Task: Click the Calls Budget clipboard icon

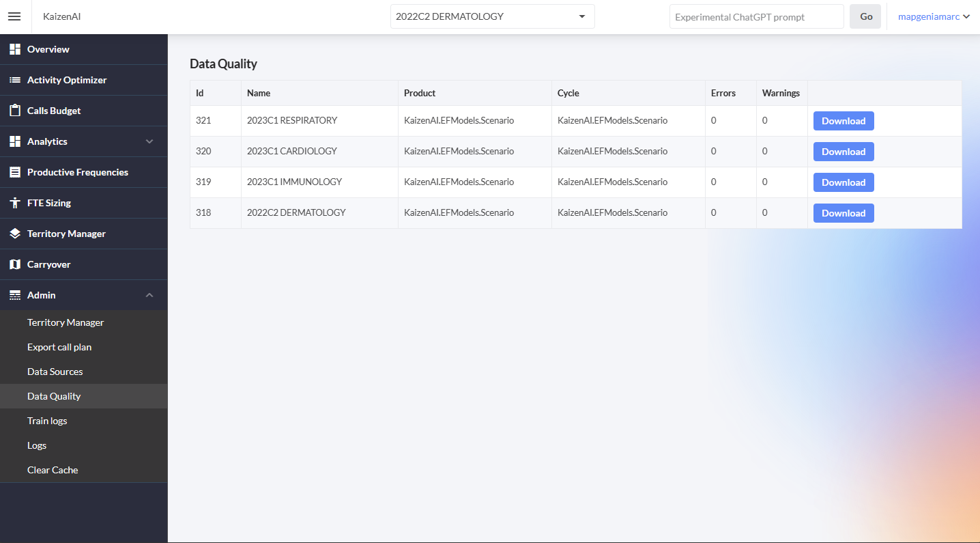Action: [14, 111]
